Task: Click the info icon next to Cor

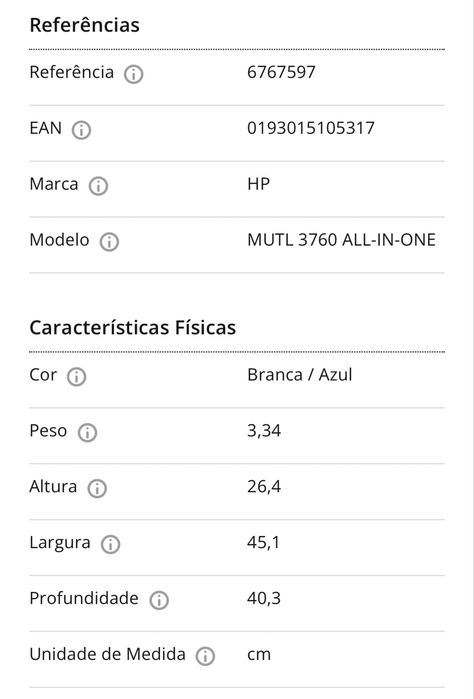Action: pos(76,377)
